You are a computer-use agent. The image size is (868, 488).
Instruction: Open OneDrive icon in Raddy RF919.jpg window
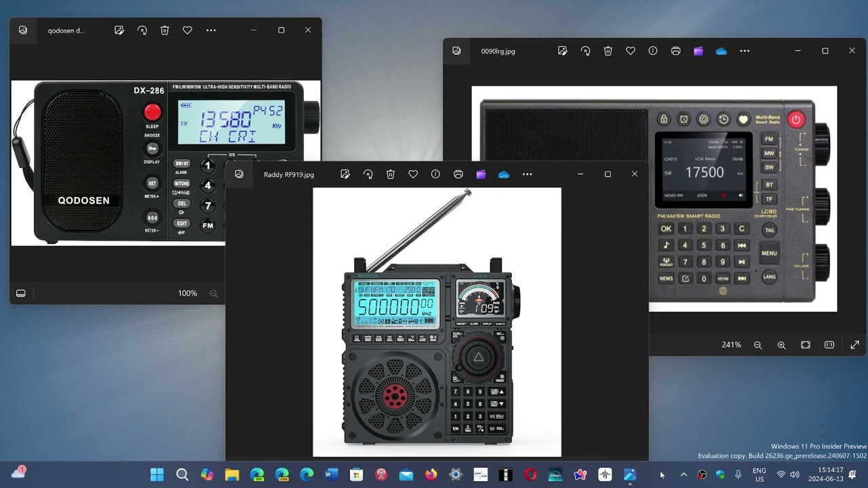click(504, 174)
